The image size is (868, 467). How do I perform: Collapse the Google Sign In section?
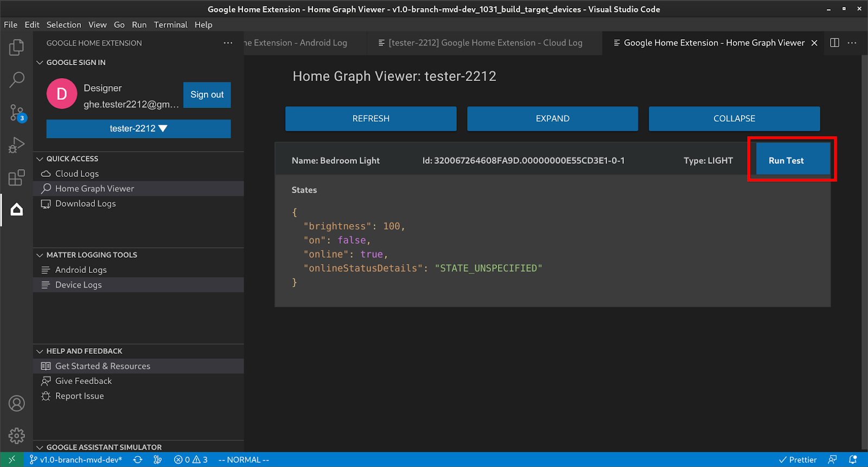pyautogui.click(x=40, y=62)
